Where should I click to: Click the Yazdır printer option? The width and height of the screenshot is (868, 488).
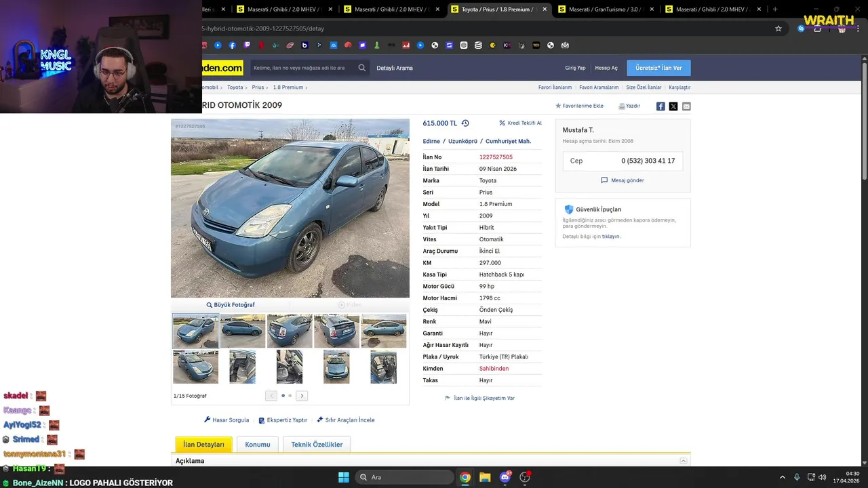(629, 106)
